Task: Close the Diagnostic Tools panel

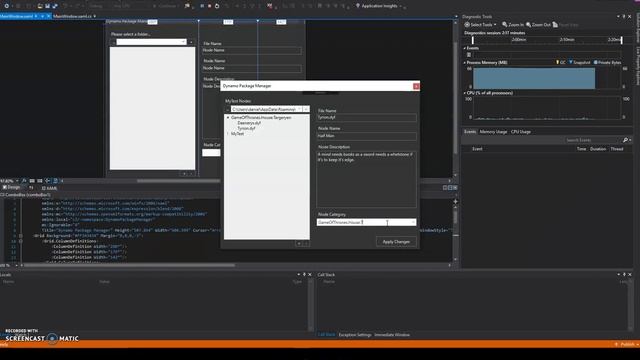Action: (630, 17)
